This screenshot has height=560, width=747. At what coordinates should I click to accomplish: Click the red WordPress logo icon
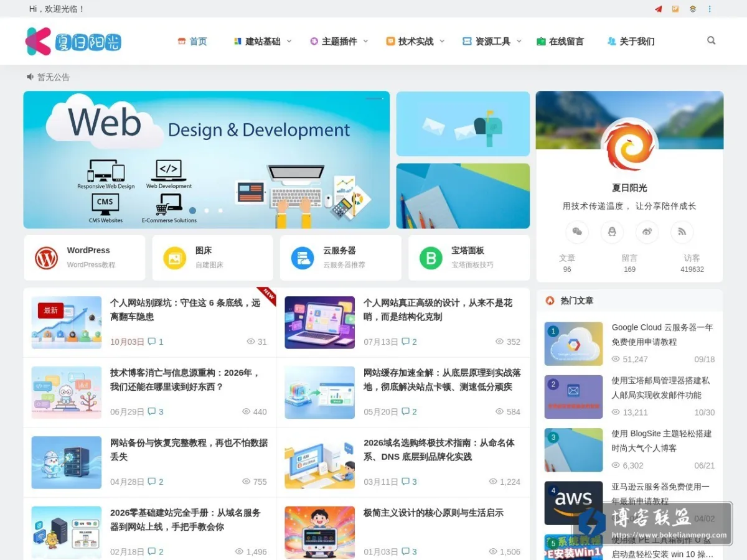(x=46, y=258)
